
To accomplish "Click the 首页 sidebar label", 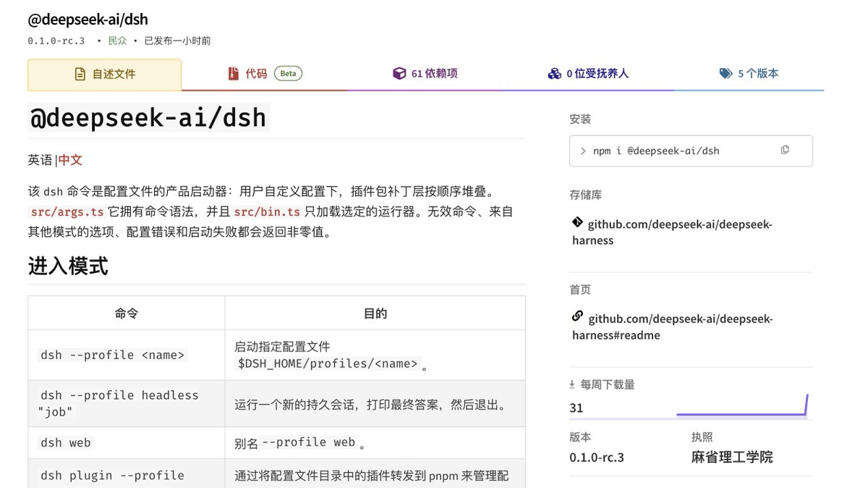I will tap(580, 290).
